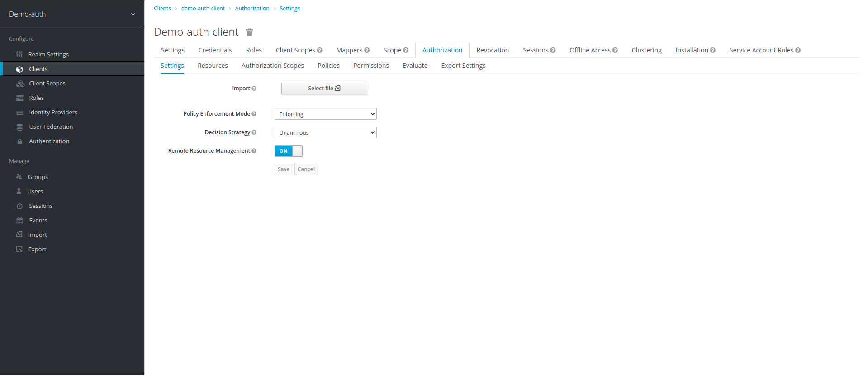Click the Authentication lock icon
The width and height of the screenshot is (868, 376).
pos(19,141)
